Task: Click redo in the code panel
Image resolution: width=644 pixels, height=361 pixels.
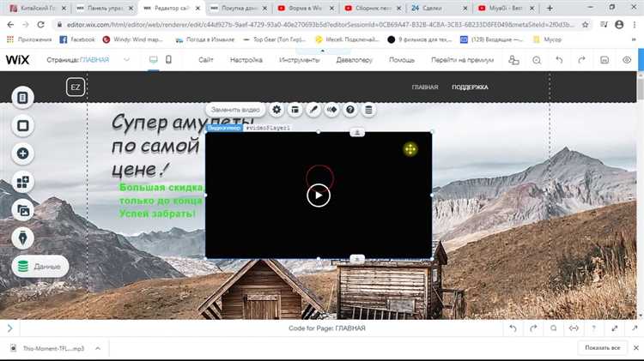Action: pyautogui.click(x=533, y=328)
